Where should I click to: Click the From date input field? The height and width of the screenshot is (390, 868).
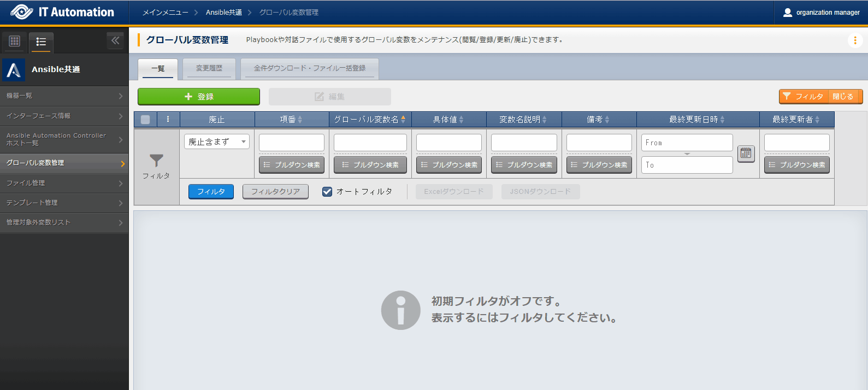point(687,143)
